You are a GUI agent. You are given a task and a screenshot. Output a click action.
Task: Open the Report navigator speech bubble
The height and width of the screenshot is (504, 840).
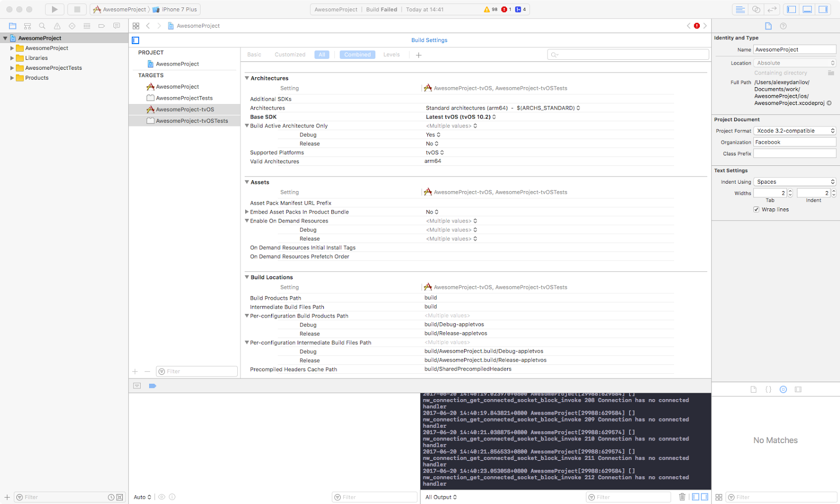[116, 26]
